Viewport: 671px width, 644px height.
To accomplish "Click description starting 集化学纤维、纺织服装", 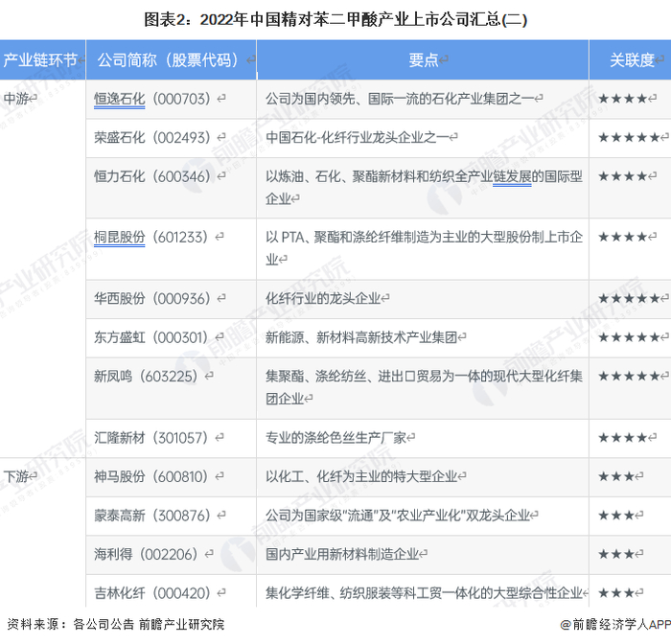I will point(424,593).
